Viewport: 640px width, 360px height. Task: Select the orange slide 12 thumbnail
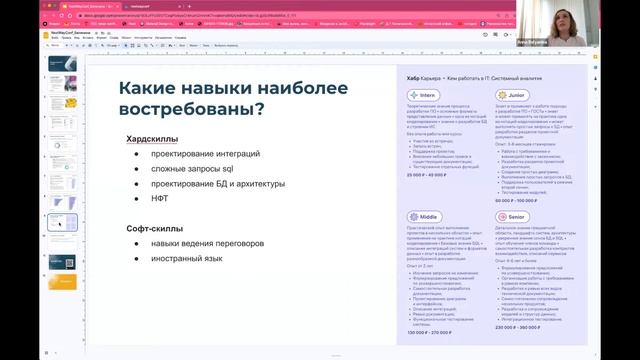click(x=62, y=282)
